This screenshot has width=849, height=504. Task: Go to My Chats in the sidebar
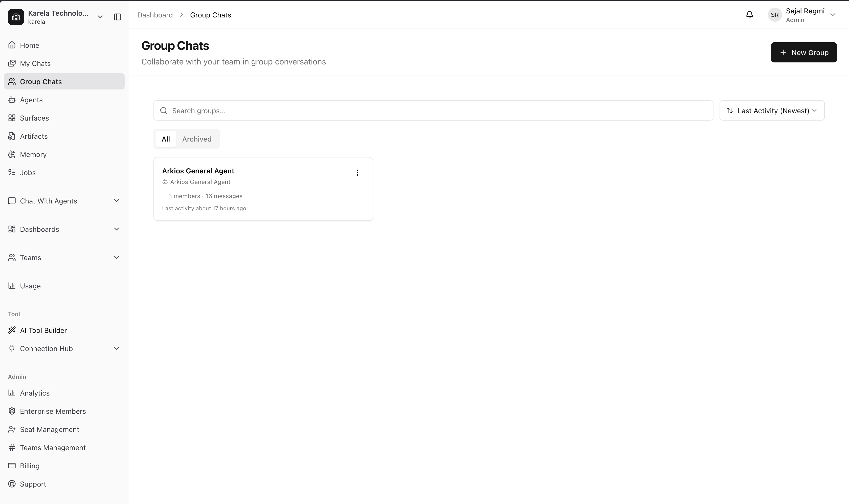(64, 63)
